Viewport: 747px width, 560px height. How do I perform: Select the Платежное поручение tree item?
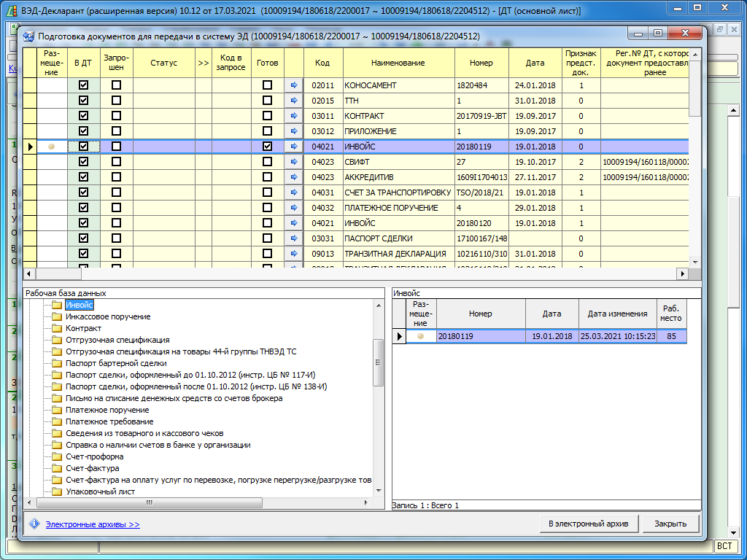pyautogui.click(x=107, y=411)
